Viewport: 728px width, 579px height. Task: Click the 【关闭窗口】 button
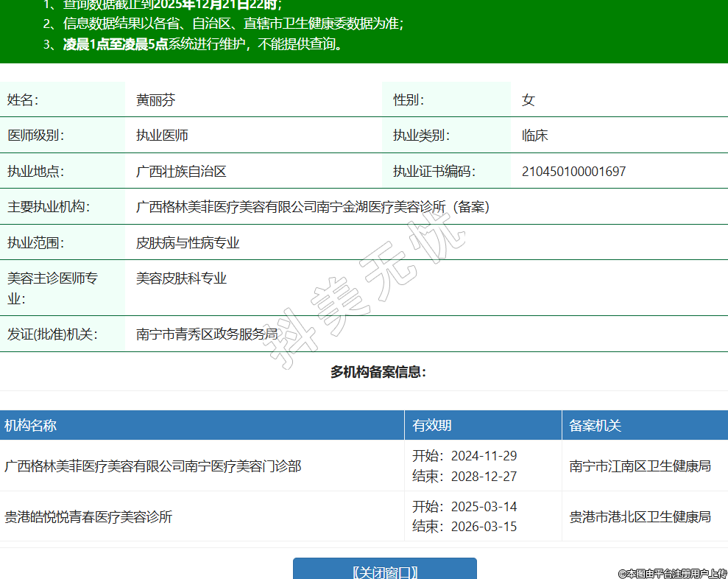tap(384, 572)
